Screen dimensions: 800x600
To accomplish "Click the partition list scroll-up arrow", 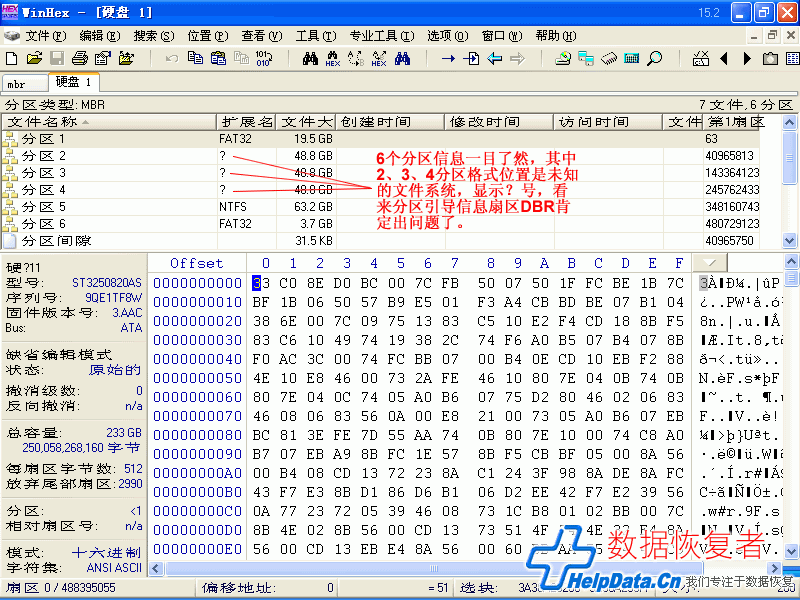I will click(789, 122).
